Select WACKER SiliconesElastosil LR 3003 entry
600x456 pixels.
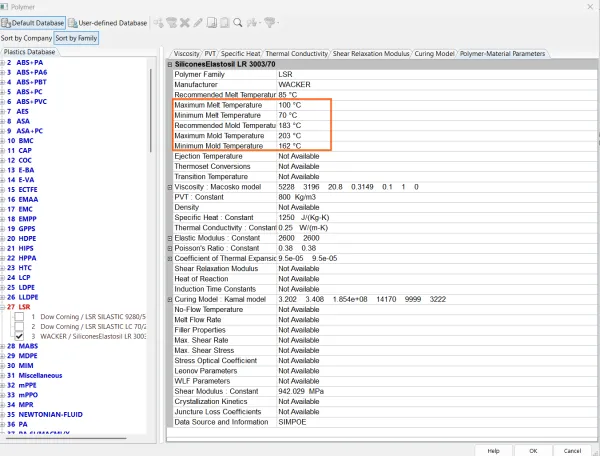pyautogui.click(x=89, y=336)
